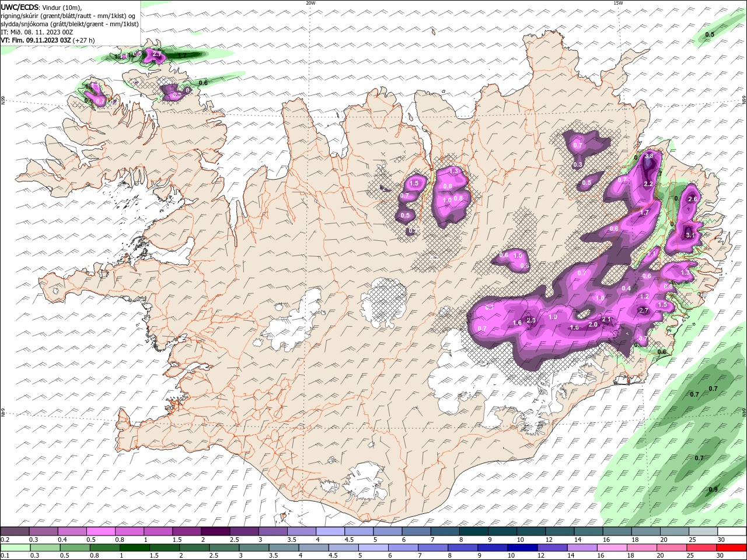Click the 'IT: Mið. 08. 11. 2023 00Z' line
Viewport: 747px width, 560px height.
pyautogui.click(x=37, y=32)
